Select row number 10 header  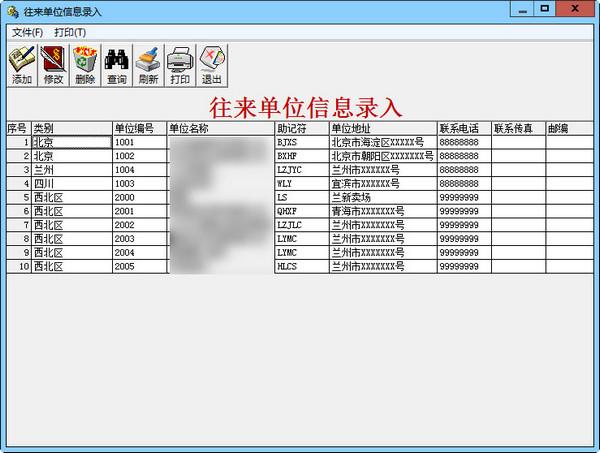pos(19,266)
